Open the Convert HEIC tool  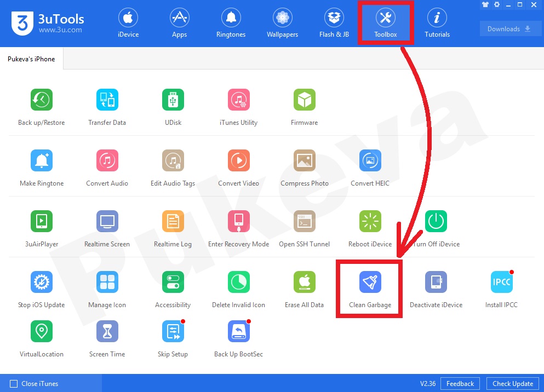point(370,160)
